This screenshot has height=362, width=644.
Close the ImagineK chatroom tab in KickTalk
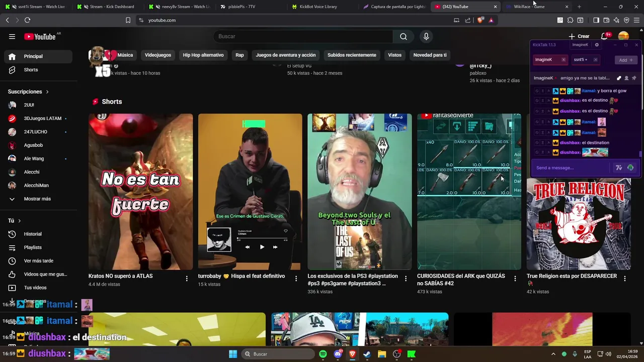click(x=563, y=60)
